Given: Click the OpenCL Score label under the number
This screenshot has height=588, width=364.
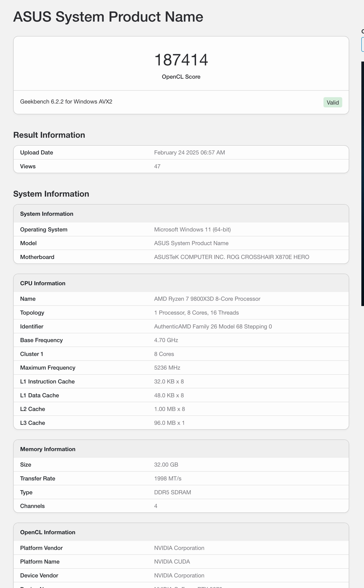Looking at the screenshot, I should [x=181, y=77].
